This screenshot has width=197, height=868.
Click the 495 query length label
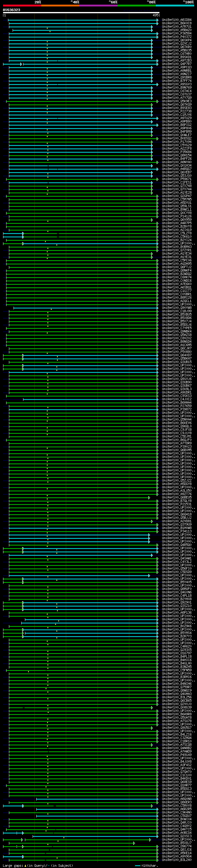[x=155, y=15]
